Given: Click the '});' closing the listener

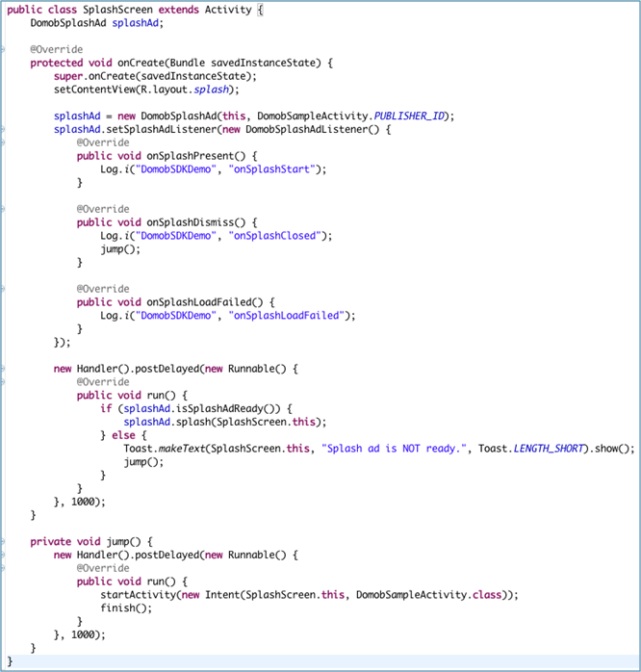Looking at the screenshot, I should click(63, 342).
